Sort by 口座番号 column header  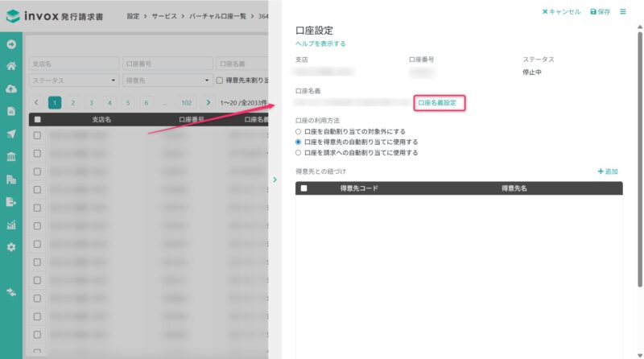pos(192,119)
